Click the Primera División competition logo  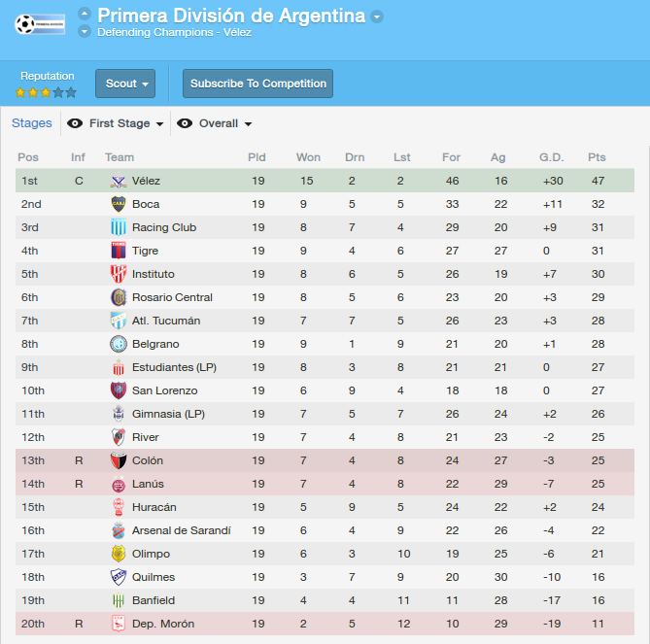tap(40, 24)
